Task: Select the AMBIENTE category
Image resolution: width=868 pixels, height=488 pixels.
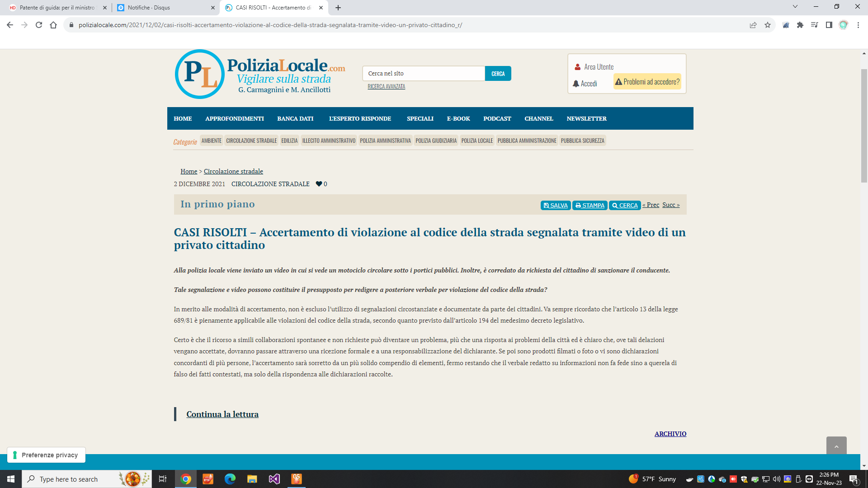Action: coord(212,141)
